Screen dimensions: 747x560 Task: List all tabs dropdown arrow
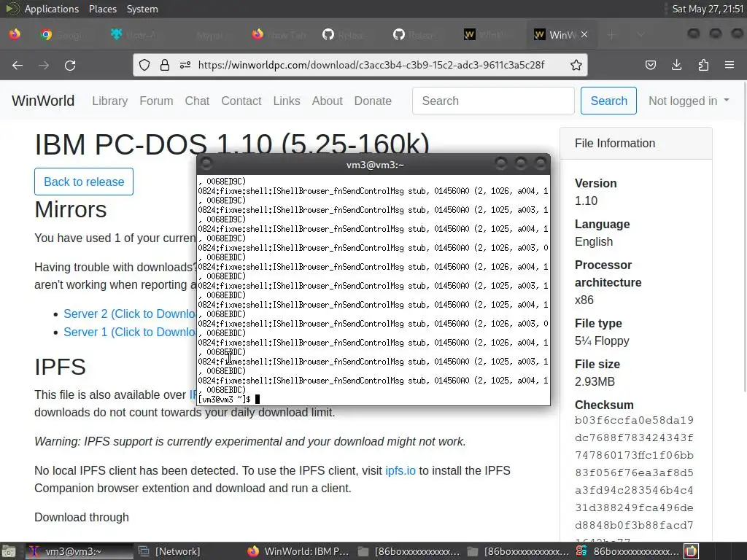pos(641,35)
